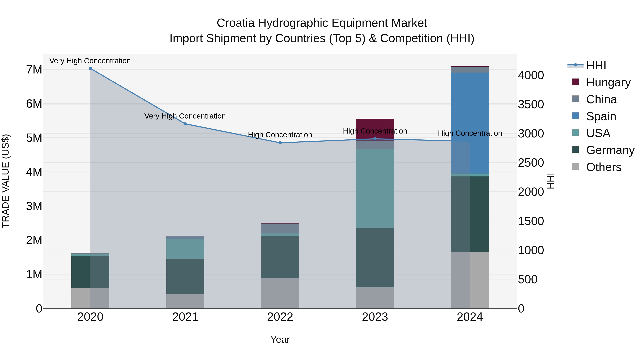This screenshot has width=644, height=362.
Task: Click the China segment of 2023 bar
Action: point(375,145)
